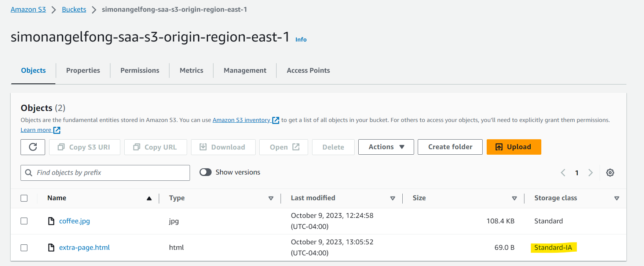Open the extra-page.html object link

[84, 247]
